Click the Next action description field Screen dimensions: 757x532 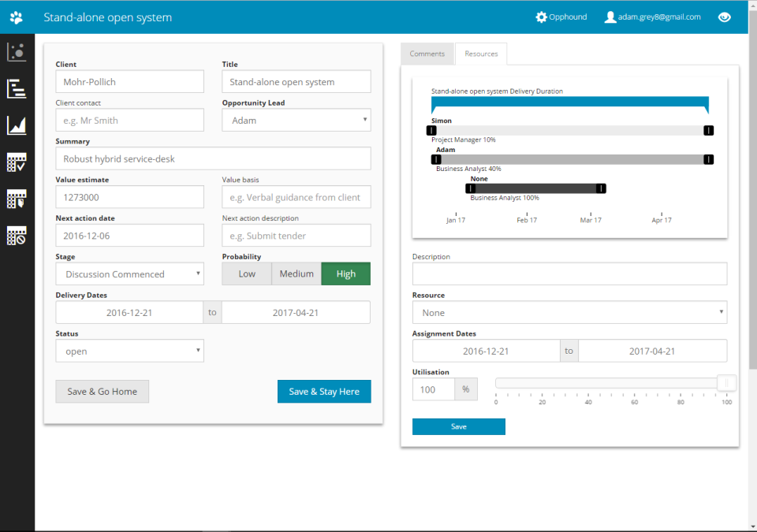coord(296,236)
